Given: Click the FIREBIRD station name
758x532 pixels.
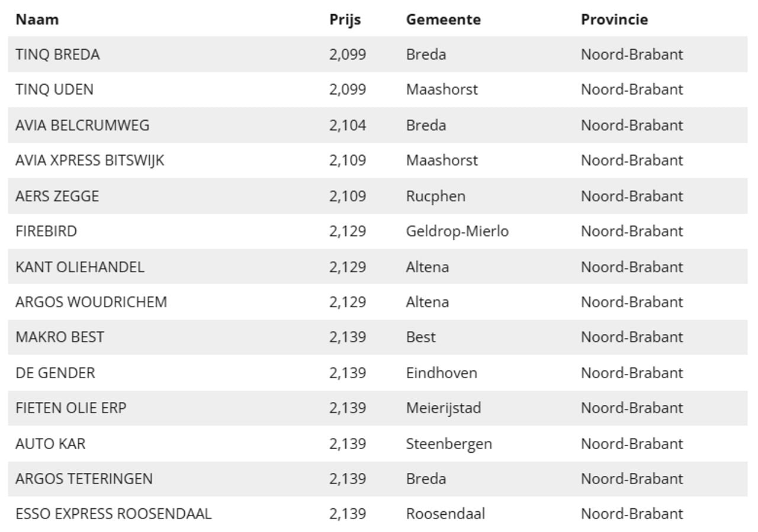Looking at the screenshot, I should tap(46, 231).
